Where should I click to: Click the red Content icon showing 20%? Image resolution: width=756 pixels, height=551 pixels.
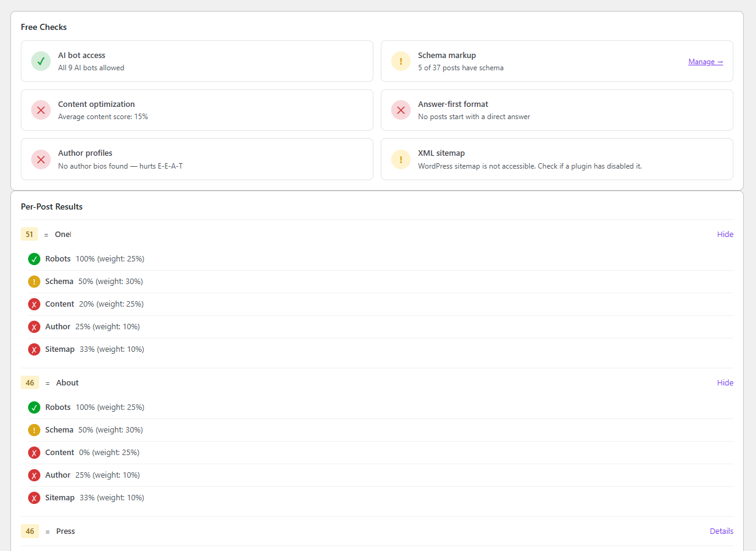click(34, 304)
